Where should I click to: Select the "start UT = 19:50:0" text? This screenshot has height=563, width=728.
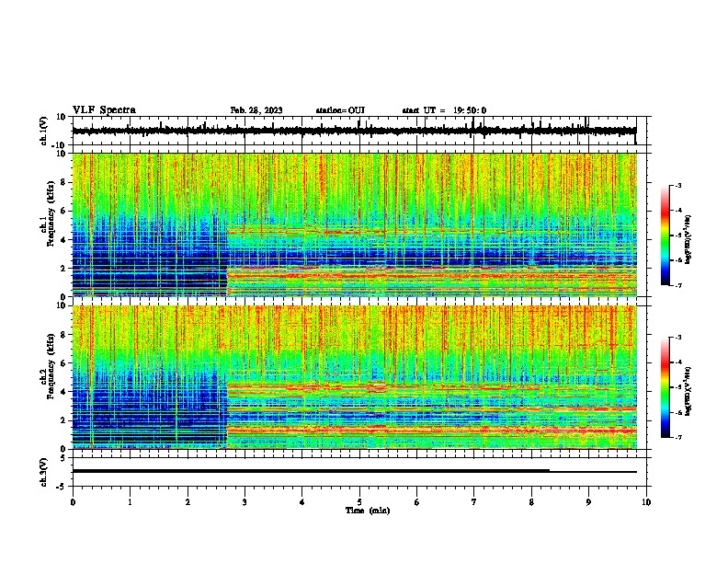pyautogui.click(x=444, y=110)
